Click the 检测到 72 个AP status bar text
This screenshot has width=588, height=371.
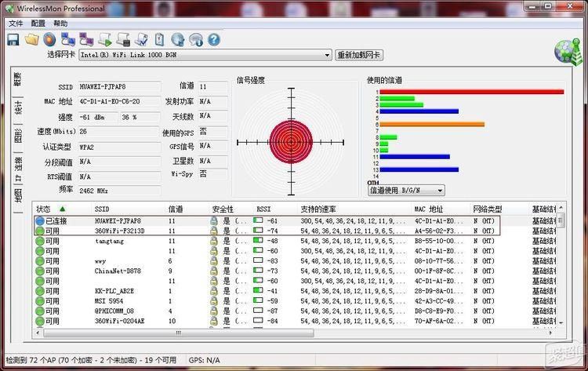pos(91,360)
